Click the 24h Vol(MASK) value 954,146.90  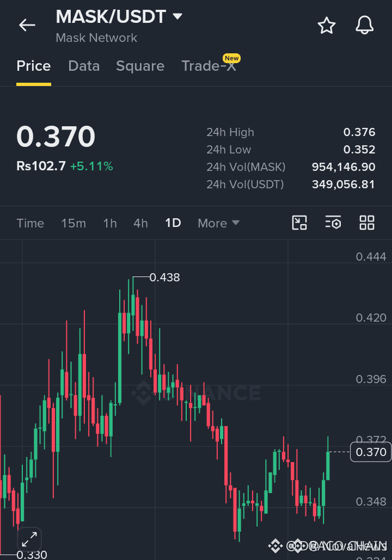pyautogui.click(x=344, y=167)
